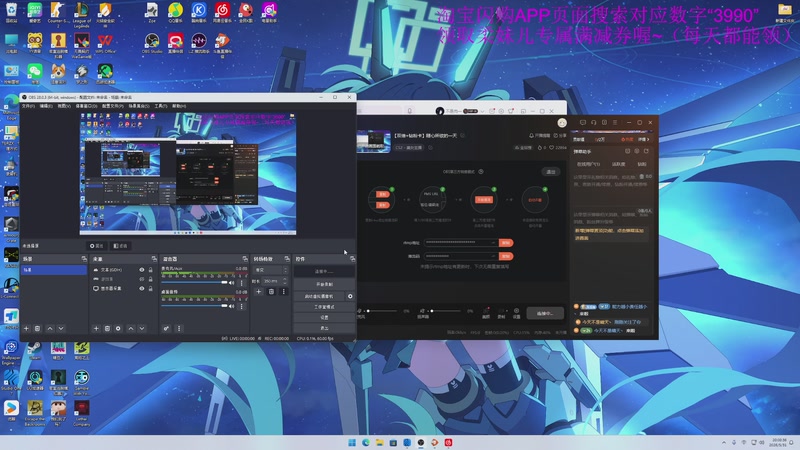
Task: Click 滤镜 button below OBS preview
Action: pyautogui.click(x=120, y=246)
